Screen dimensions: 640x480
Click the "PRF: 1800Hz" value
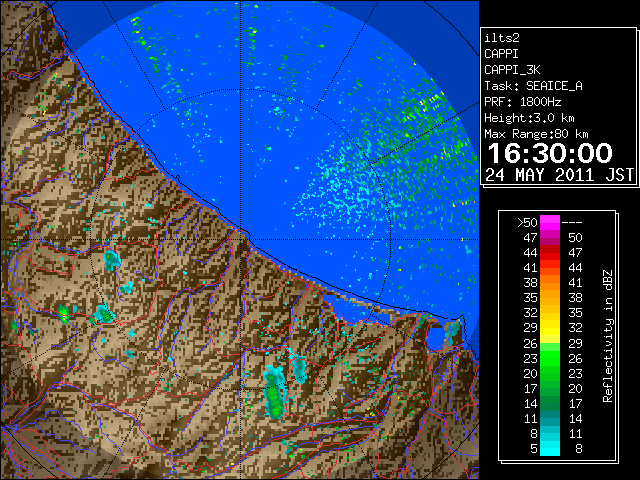pos(522,102)
